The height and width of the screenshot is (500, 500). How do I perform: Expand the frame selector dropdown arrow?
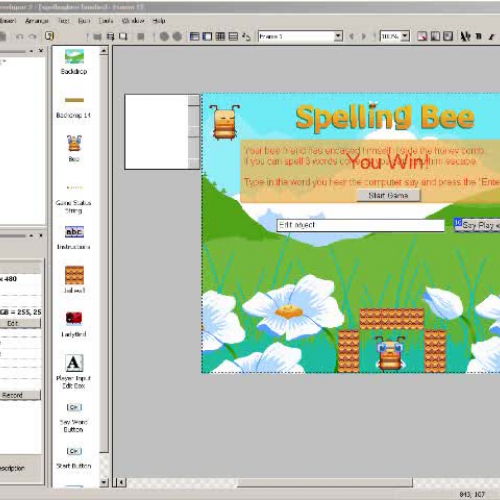click(338, 36)
